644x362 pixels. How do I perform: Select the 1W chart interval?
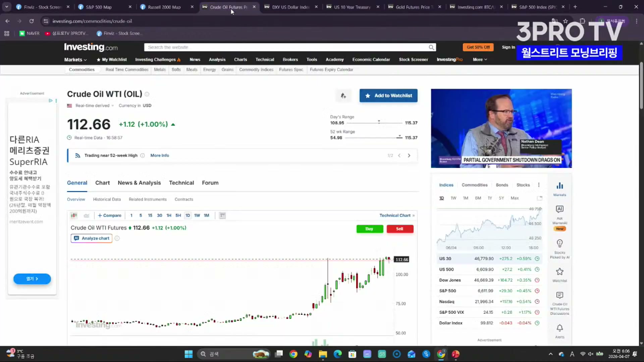point(197,216)
